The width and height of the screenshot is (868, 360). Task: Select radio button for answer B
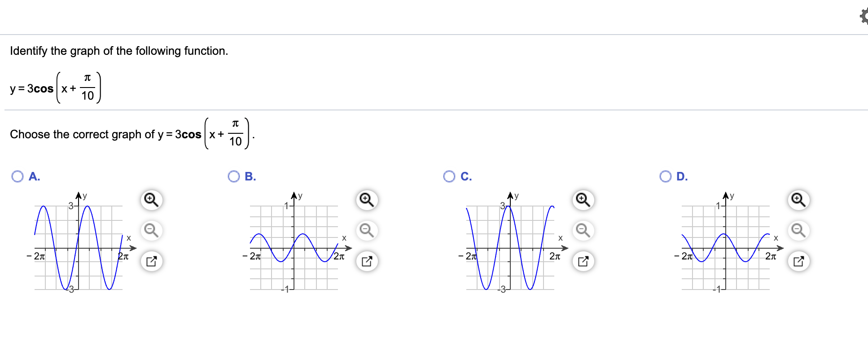click(x=234, y=176)
